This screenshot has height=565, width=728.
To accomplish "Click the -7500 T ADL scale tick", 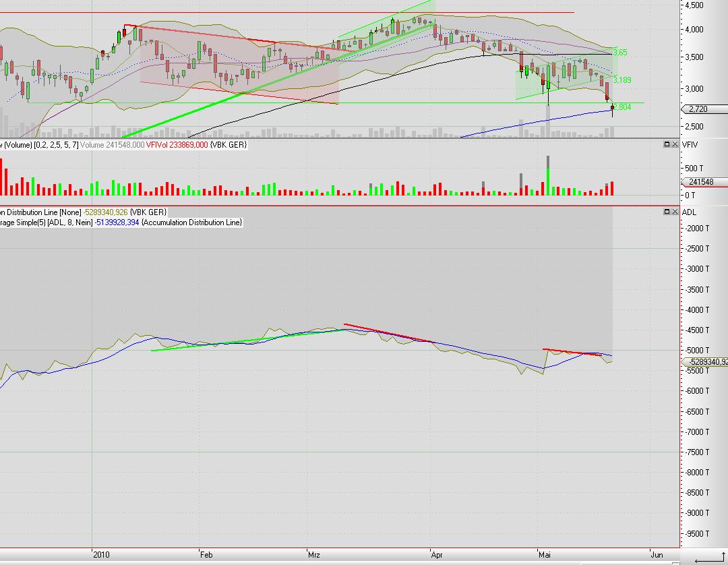I will 697,452.
